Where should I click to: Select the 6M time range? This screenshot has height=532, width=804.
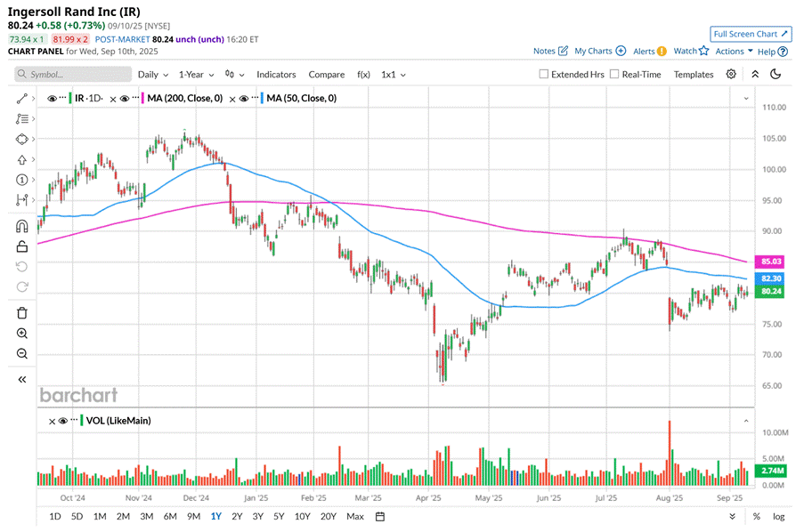(x=170, y=516)
